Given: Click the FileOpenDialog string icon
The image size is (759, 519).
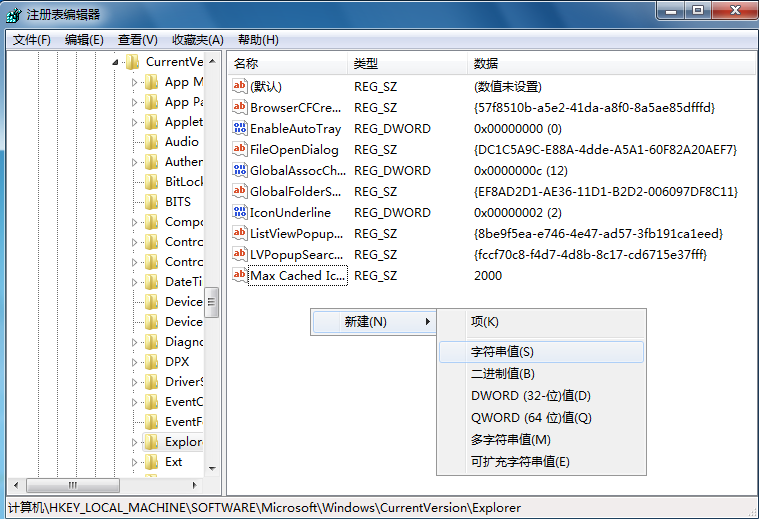Looking at the screenshot, I should pyautogui.click(x=239, y=149).
